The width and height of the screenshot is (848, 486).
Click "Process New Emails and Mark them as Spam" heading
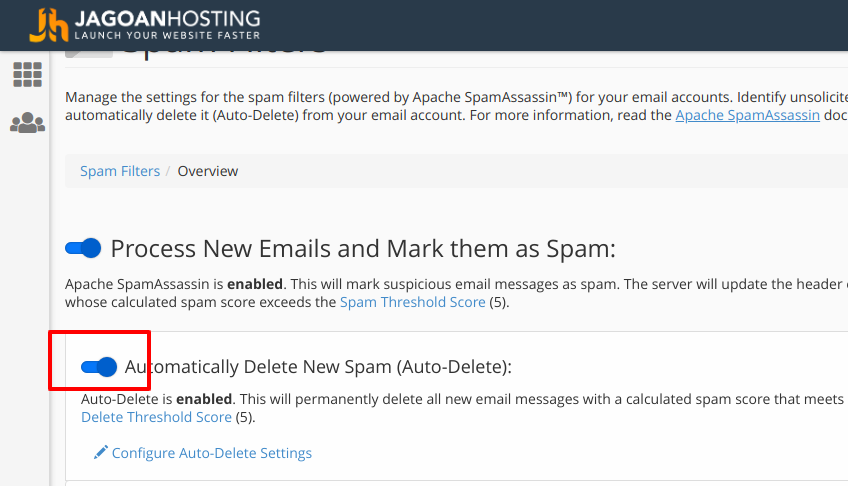click(x=363, y=248)
